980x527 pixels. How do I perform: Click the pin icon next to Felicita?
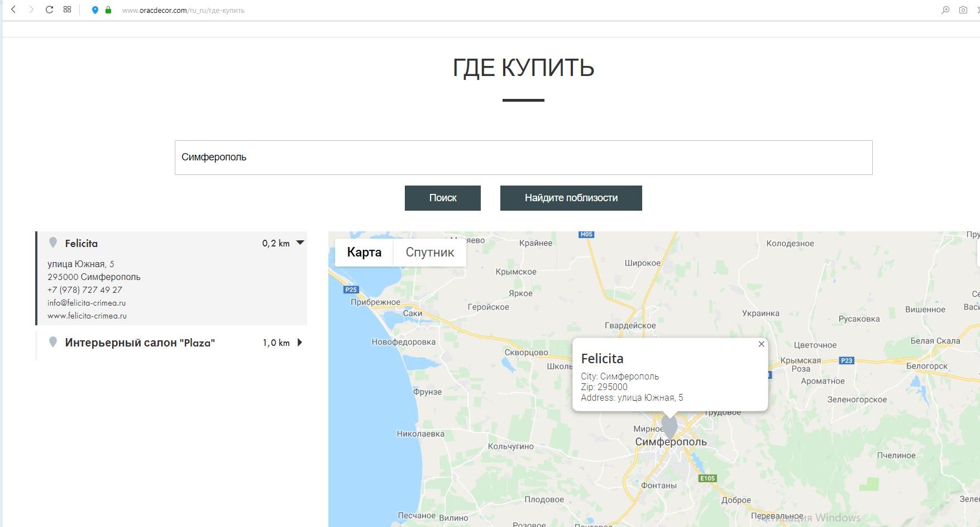53,243
